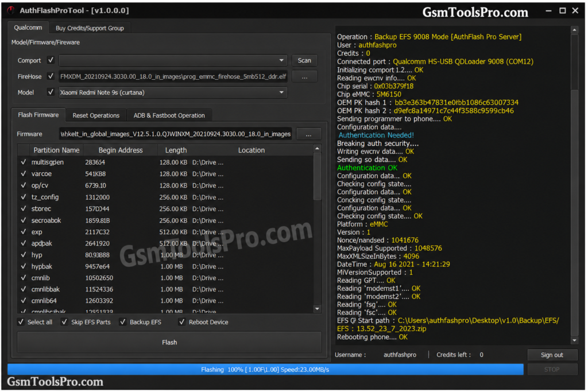The height and width of the screenshot is (392, 588).
Task: Switch to the Qualcomm tab
Action: point(28,28)
